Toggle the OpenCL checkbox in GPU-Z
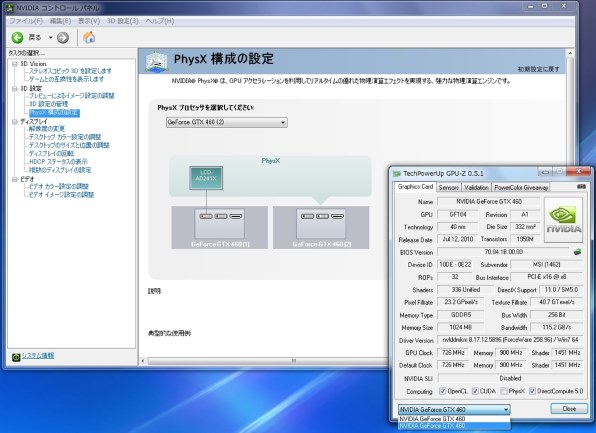The image size is (596, 433). pos(442,391)
